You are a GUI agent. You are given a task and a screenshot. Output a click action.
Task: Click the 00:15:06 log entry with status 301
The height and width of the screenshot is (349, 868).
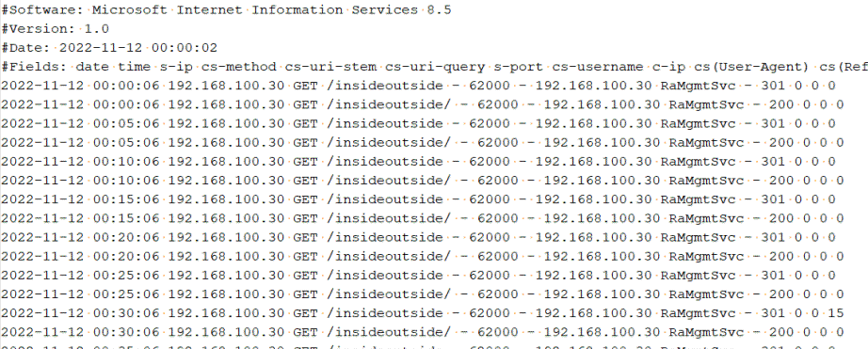pyautogui.click(x=418, y=199)
